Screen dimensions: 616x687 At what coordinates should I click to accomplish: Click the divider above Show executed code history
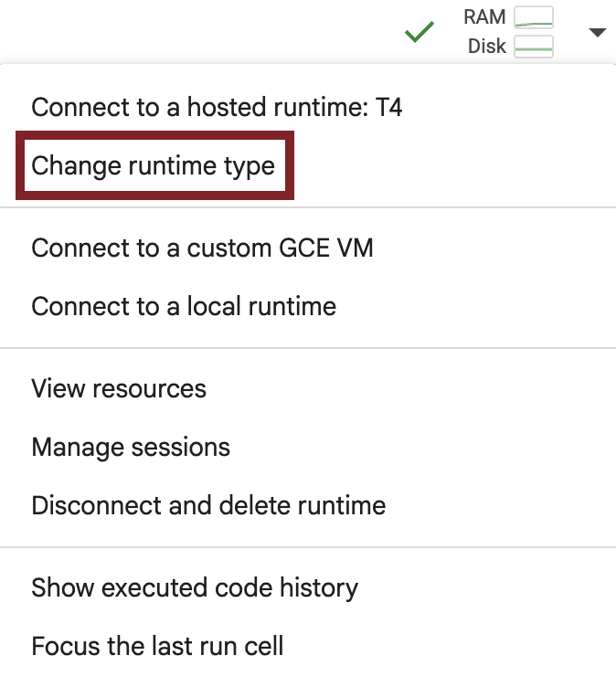coord(308,547)
